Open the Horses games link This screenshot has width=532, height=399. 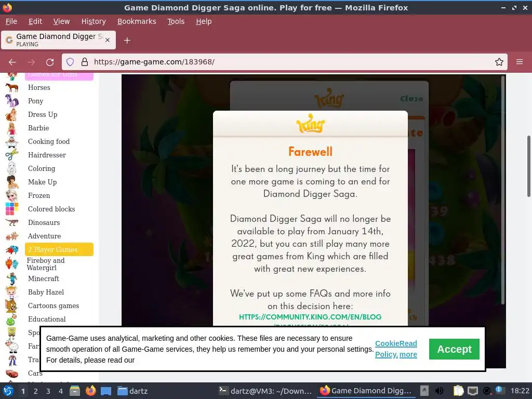[x=39, y=87]
